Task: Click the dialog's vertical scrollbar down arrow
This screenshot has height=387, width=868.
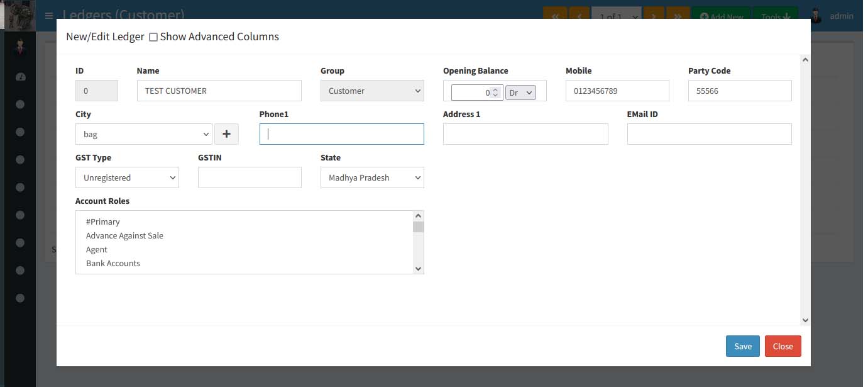Action: (x=806, y=320)
